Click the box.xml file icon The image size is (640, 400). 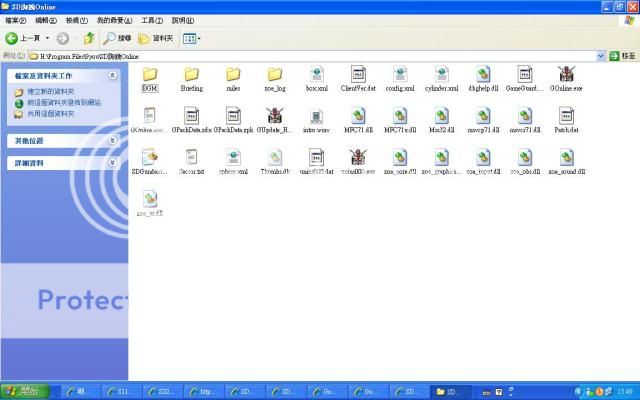pos(316,75)
